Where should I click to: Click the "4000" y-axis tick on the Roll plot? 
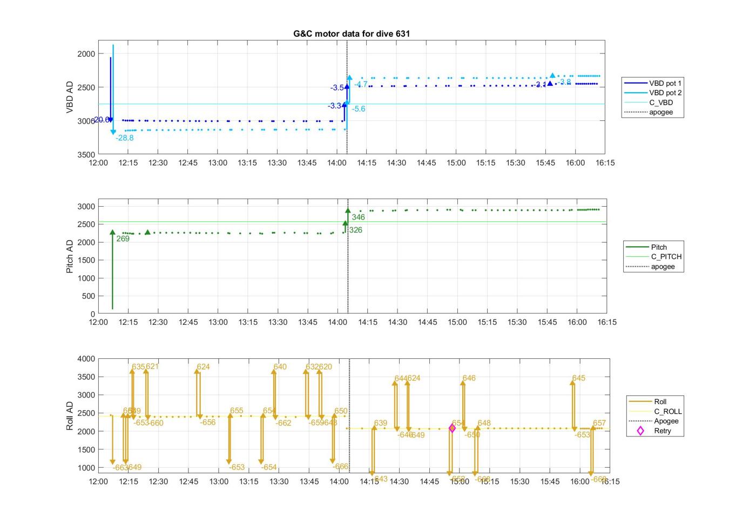(x=86, y=359)
